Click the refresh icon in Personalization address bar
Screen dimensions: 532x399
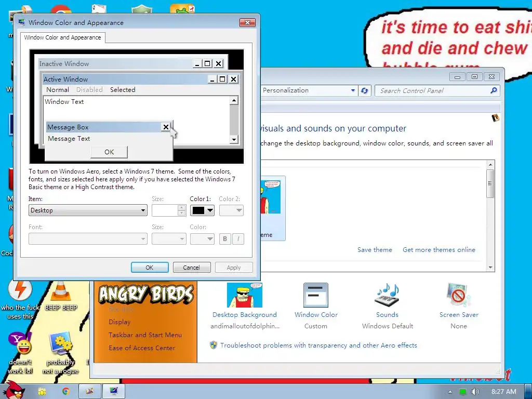click(x=364, y=90)
